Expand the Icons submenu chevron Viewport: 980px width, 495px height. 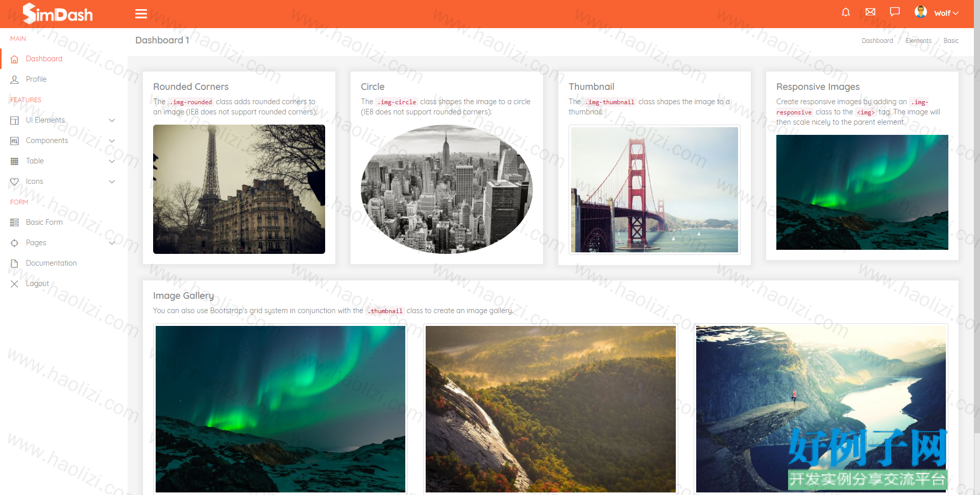(x=112, y=182)
